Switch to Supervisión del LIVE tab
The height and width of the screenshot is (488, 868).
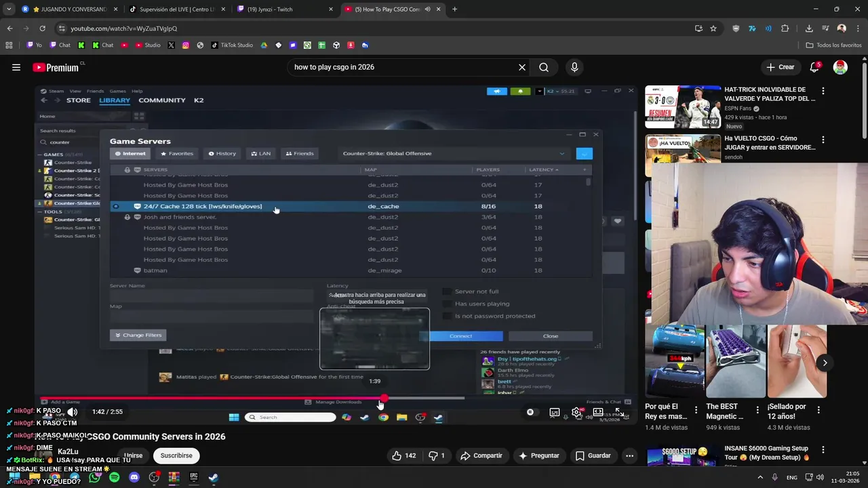coord(177,9)
